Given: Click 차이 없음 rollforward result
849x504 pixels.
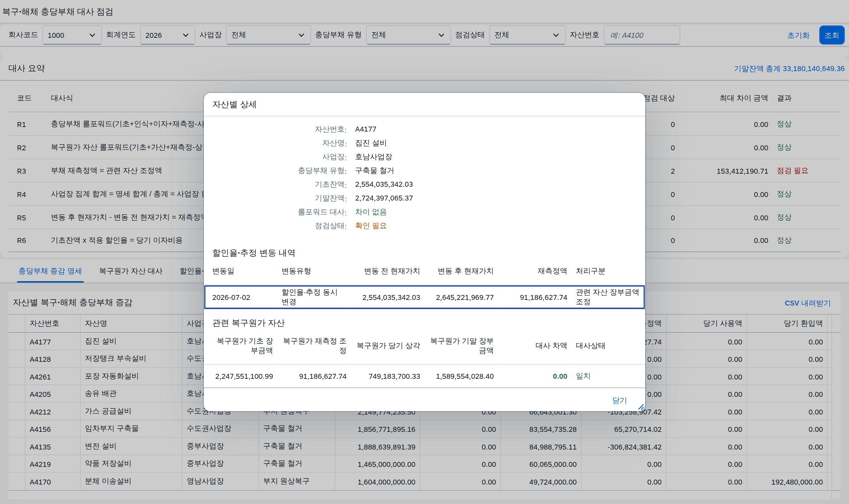Looking at the screenshot, I should point(371,212).
